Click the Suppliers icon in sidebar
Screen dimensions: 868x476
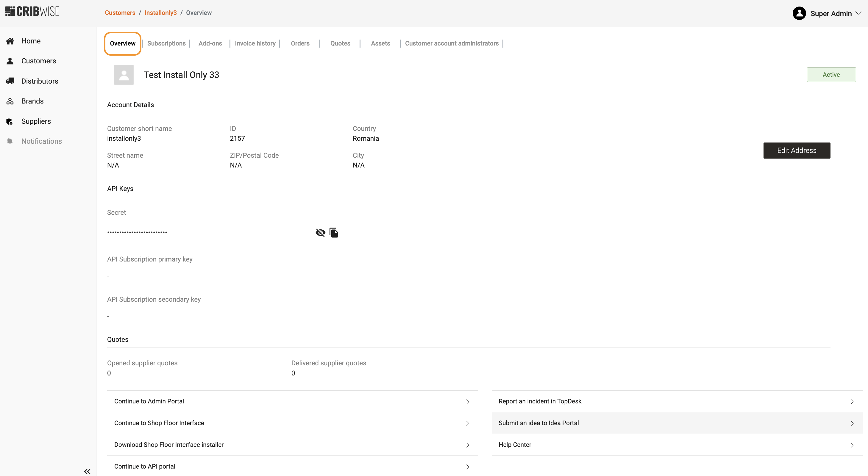click(10, 121)
